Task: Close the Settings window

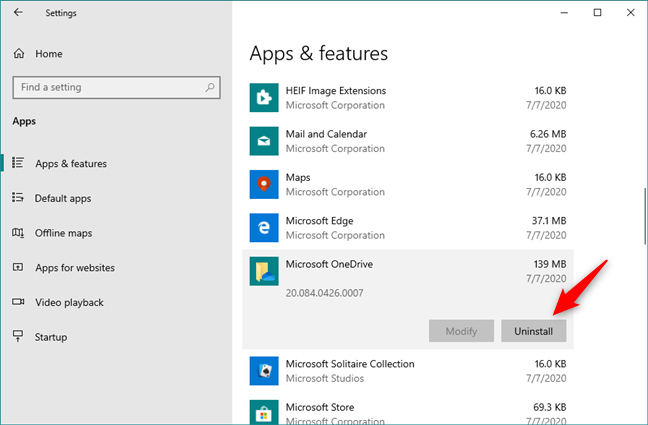Action: [631, 13]
